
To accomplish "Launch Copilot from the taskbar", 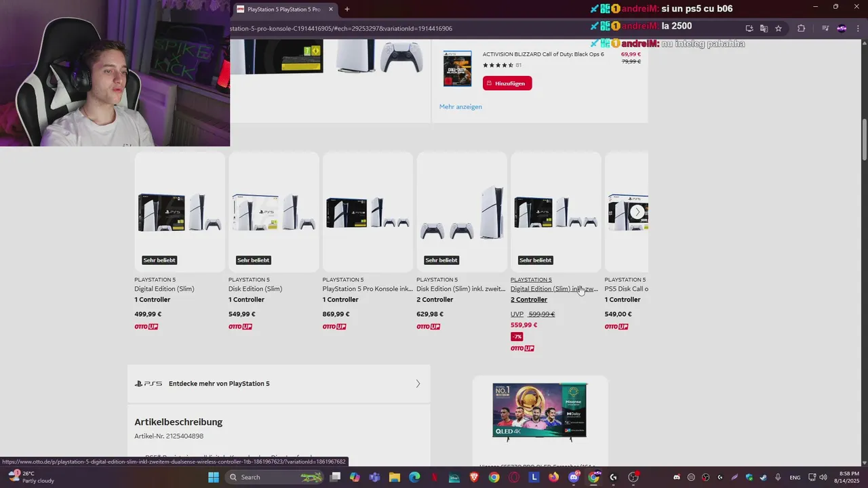I will point(355,477).
